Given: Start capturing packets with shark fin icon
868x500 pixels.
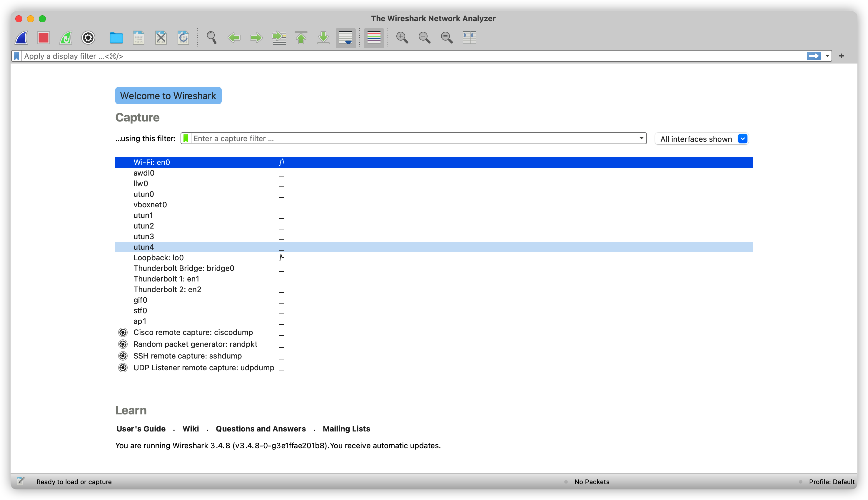Looking at the screenshot, I should pyautogui.click(x=21, y=37).
